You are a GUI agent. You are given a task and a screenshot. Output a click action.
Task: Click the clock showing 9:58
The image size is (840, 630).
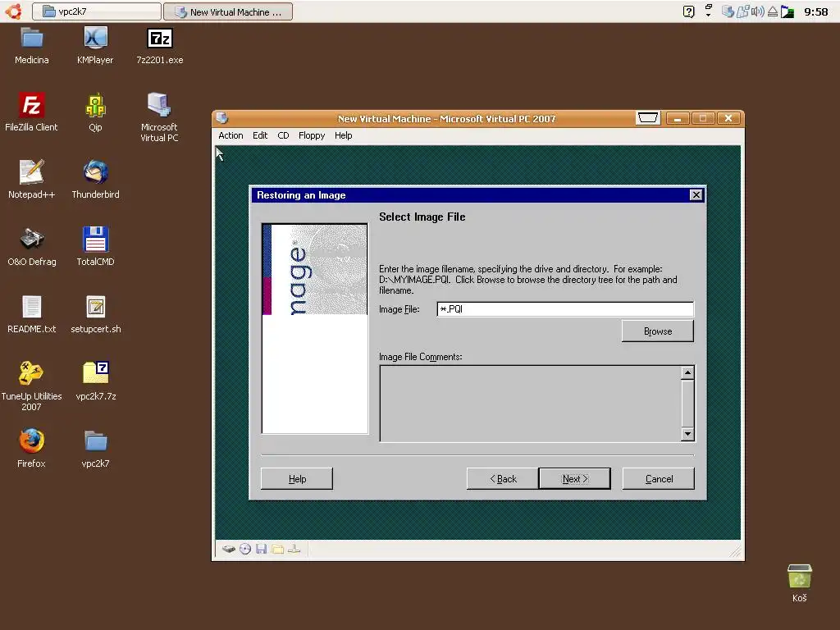tap(816, 11)
